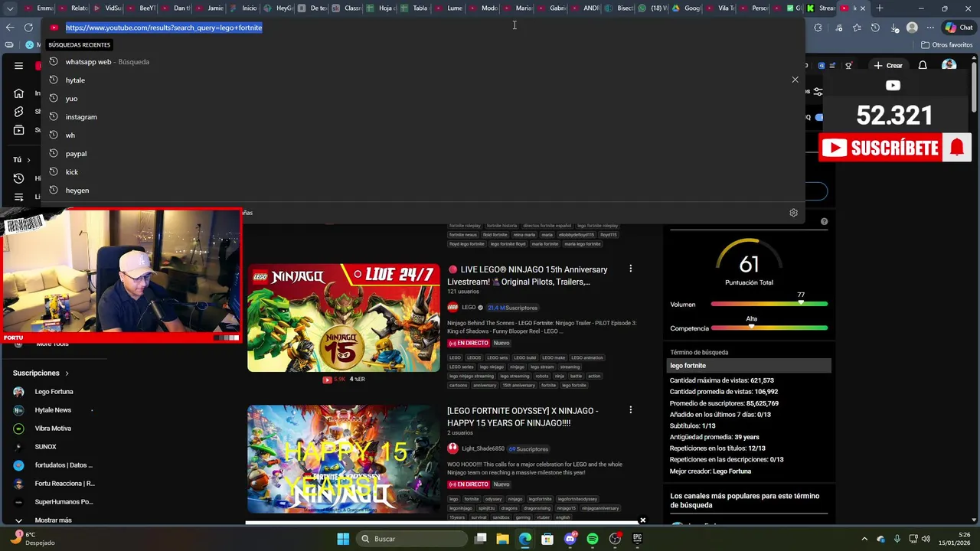980x551 pixels.
Task: Click the 'lego ninjago streaming' tag
Action: (x=472, y=377)
